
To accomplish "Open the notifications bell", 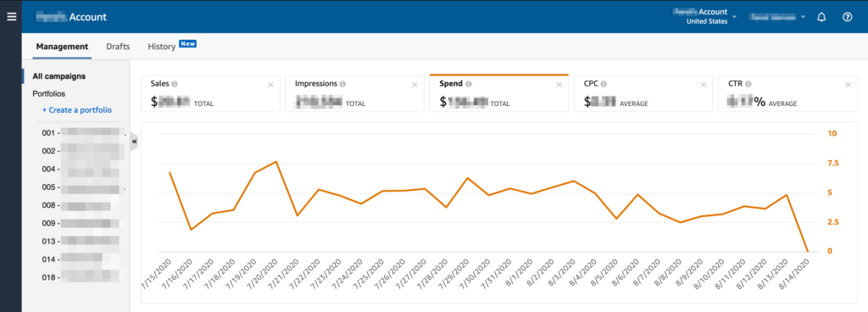I will (x=821, y=17).
